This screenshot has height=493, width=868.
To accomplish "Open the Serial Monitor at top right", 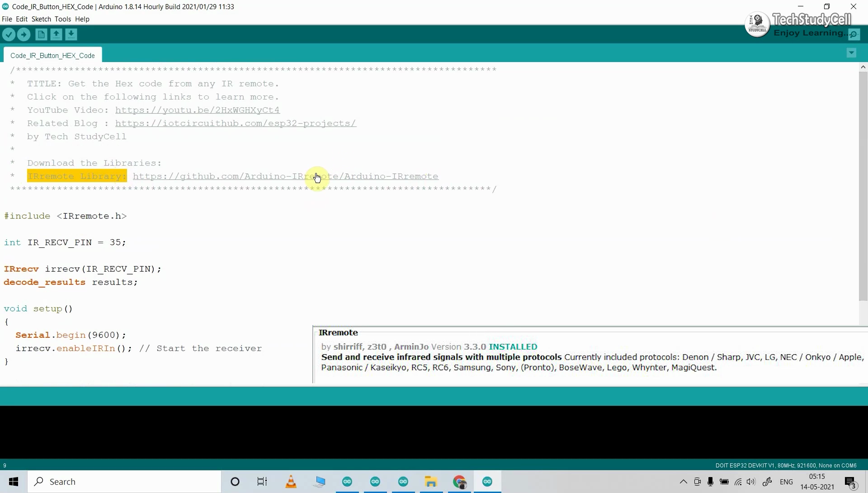I will pyautogui.click(x=855, y=34).
